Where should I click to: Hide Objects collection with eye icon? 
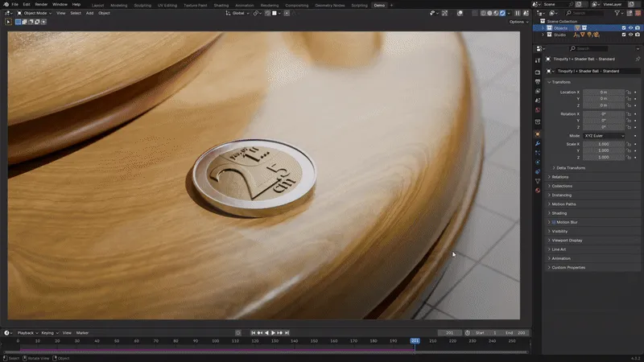pos(631,28)
